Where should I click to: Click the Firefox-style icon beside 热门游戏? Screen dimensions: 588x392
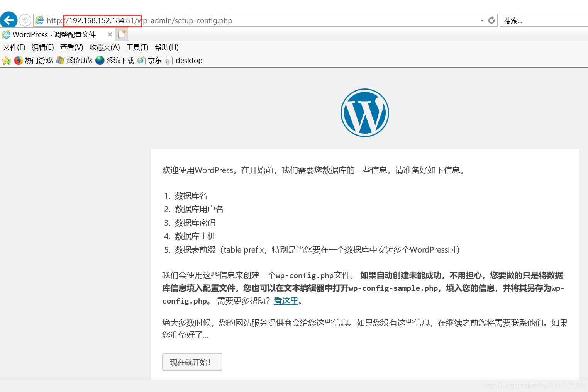(x=19, y=60)
